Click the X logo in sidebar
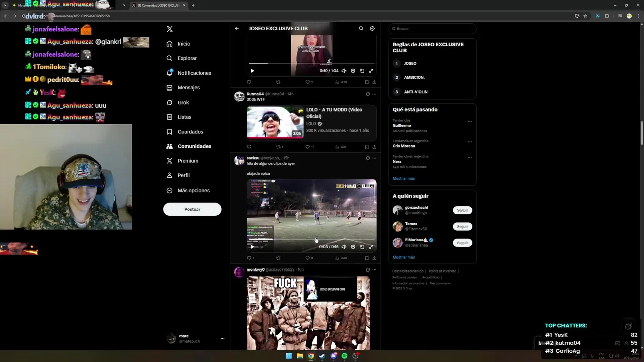 tap(170, 29)
